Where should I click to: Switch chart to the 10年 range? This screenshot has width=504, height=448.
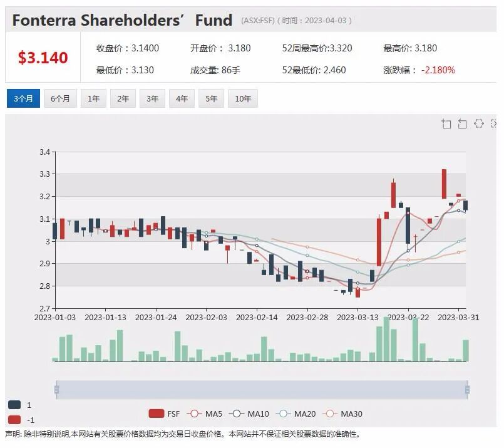pos(243,98)
